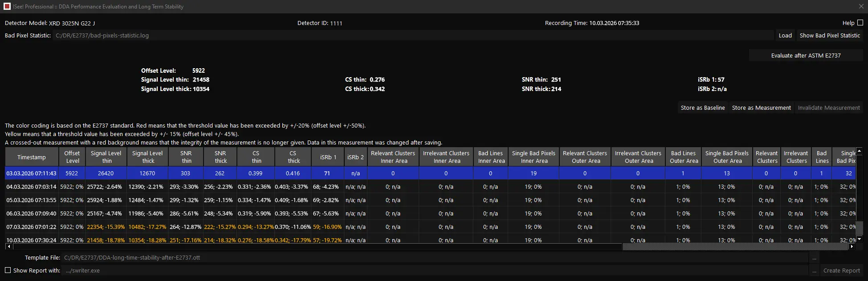Click the 11986; -5.40% cell
The width and height of the screenshot is (868, 281).
pos(147,213)
